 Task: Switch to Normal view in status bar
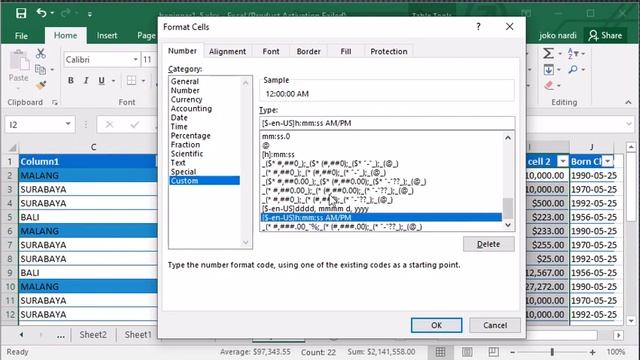(440, 352)
